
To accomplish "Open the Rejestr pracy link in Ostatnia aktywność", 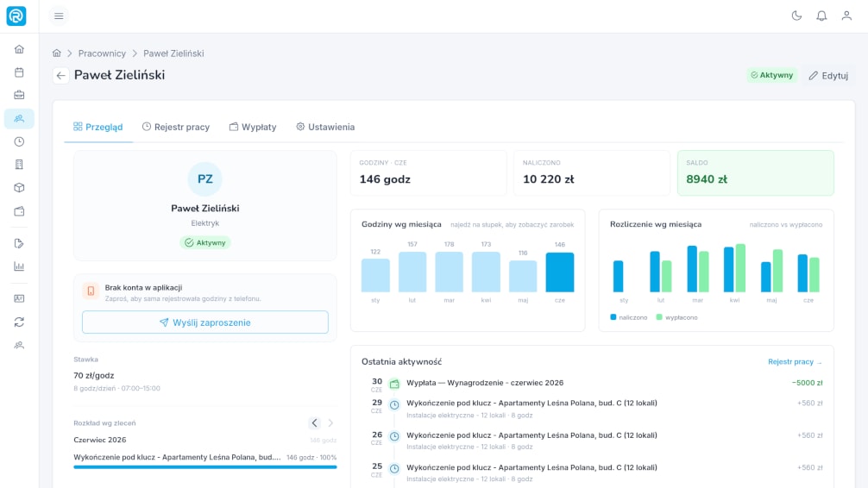I will (x=795, y=362).
